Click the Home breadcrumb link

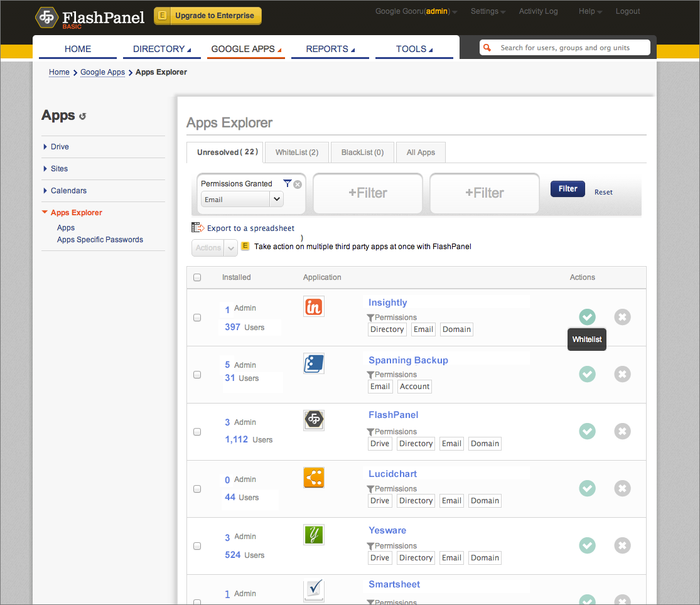[59, 72]
